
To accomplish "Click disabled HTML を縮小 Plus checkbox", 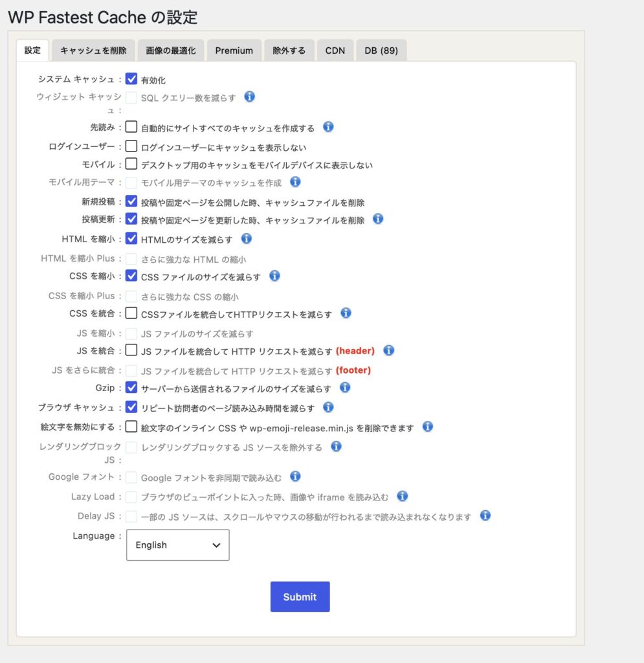I will coord(131,259).
